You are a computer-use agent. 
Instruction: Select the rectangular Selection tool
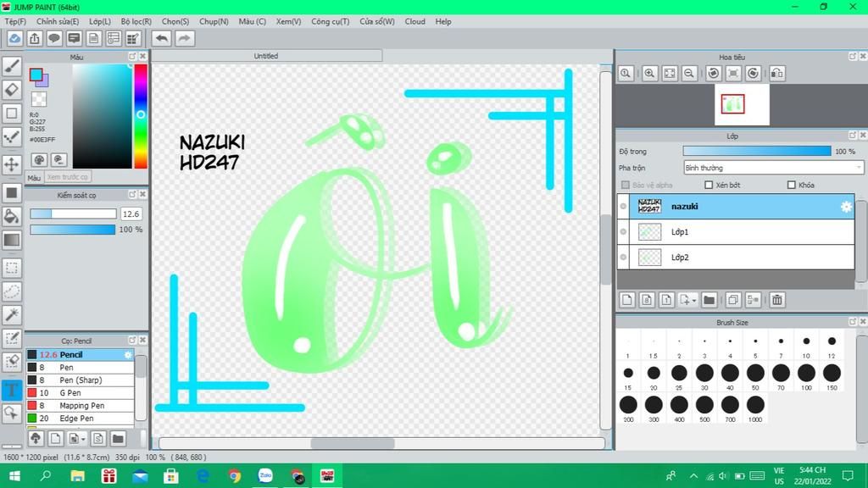(12, 269)
